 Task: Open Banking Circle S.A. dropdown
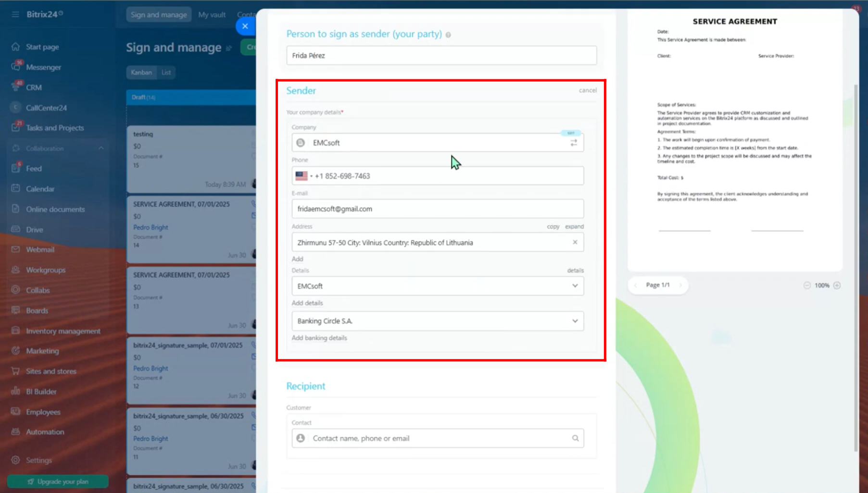438,321
